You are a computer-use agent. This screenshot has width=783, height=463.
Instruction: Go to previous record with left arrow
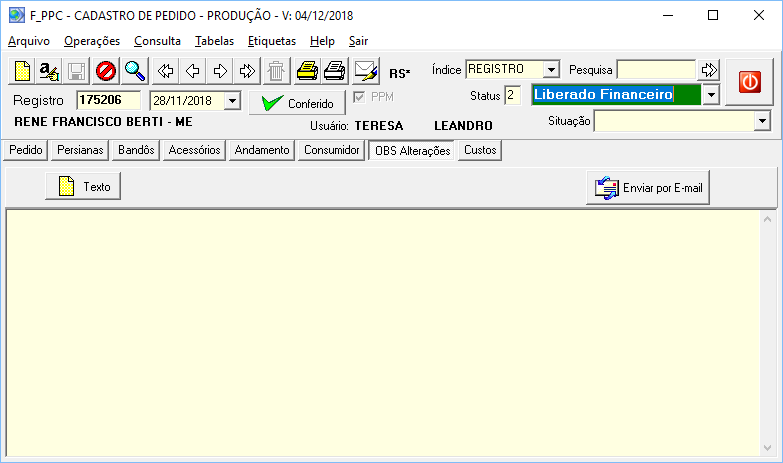[193, 71]
